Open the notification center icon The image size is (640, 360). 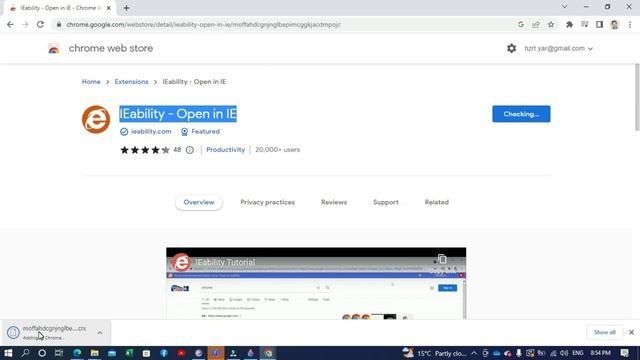[624, 353]
